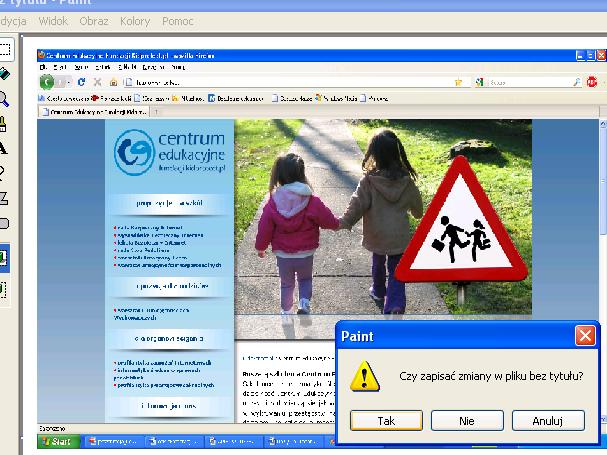Click Anuluj to cancel the dialog
Screen dimensions: 607x455
[x=548, y=421]
